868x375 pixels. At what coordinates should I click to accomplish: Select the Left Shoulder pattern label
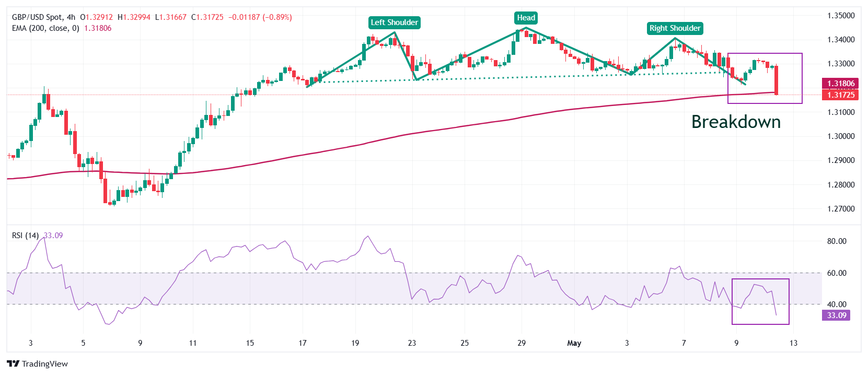394,22
